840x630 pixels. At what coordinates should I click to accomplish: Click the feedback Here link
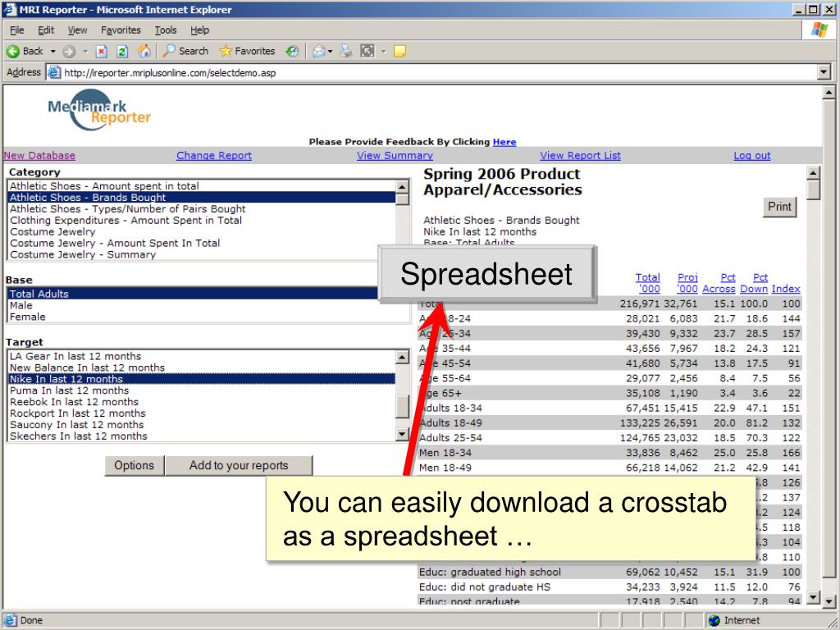tap(504, 142)
